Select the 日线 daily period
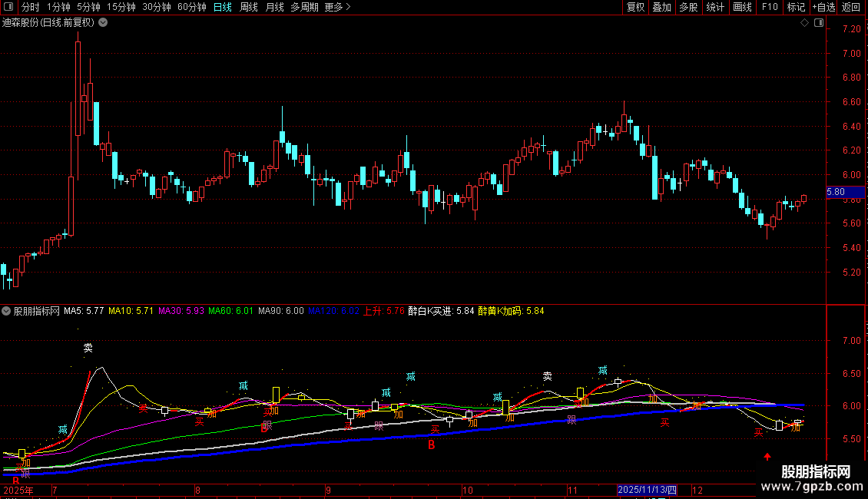This screenshot has height=499, width=868. [223, 7]
